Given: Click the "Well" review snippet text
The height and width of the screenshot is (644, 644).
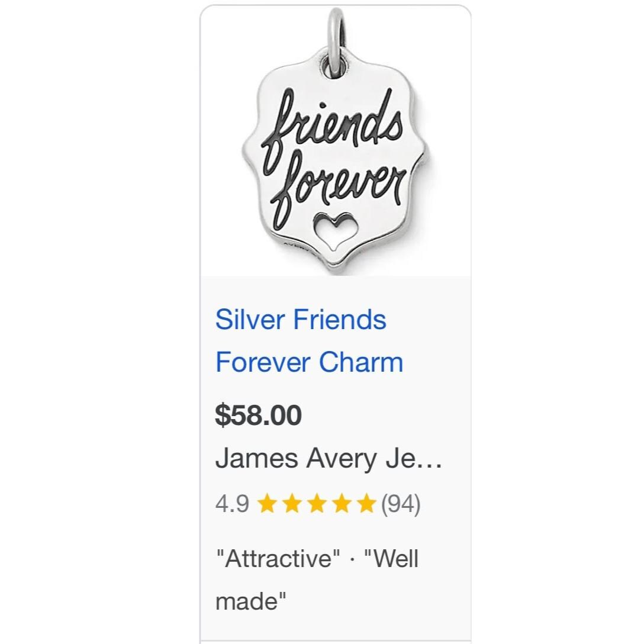Looking at the screenshot, I should click(392, 559).
